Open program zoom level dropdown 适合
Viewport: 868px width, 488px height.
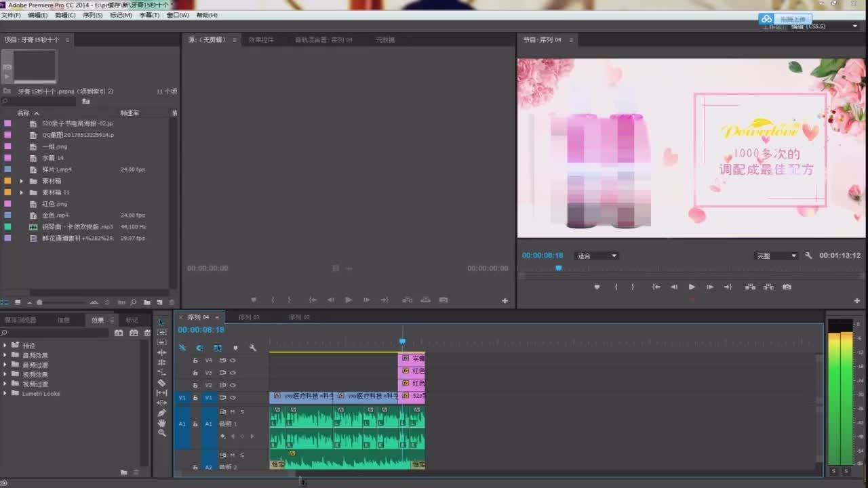click(596, 256)
